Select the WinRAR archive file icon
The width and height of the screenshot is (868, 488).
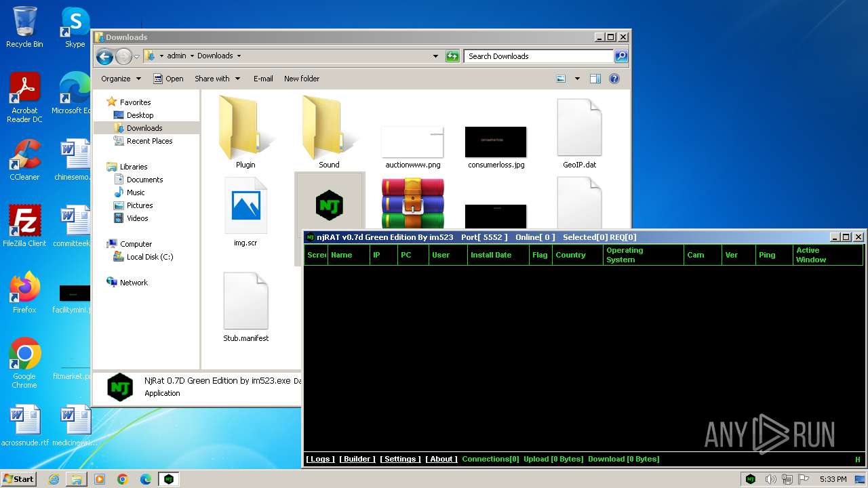412,203
